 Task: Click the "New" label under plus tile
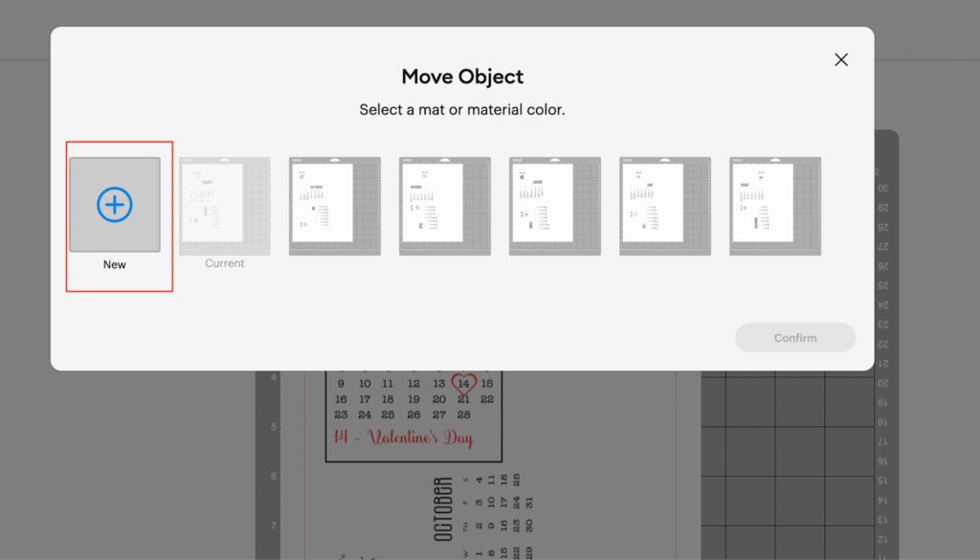coord(115,265)
